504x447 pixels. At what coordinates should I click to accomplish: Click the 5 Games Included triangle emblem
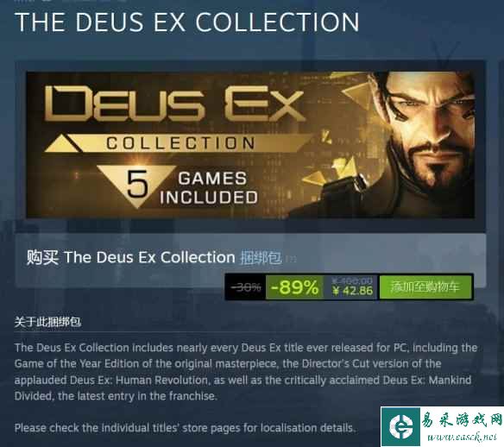coord(136,185)
